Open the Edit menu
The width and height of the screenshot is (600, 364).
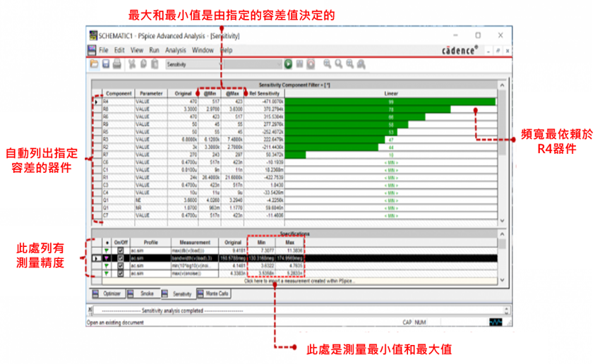(x=119, y=50)
